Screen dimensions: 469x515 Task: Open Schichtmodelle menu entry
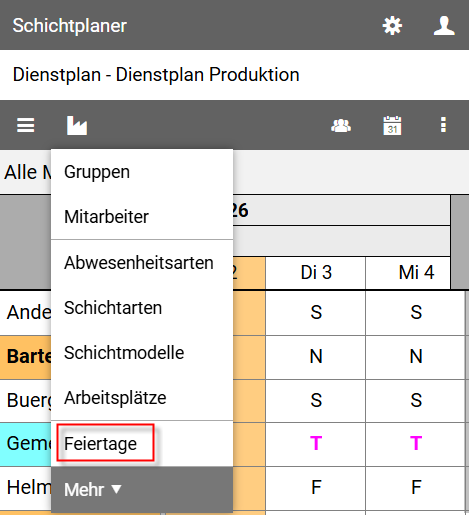tap(142, 353)
